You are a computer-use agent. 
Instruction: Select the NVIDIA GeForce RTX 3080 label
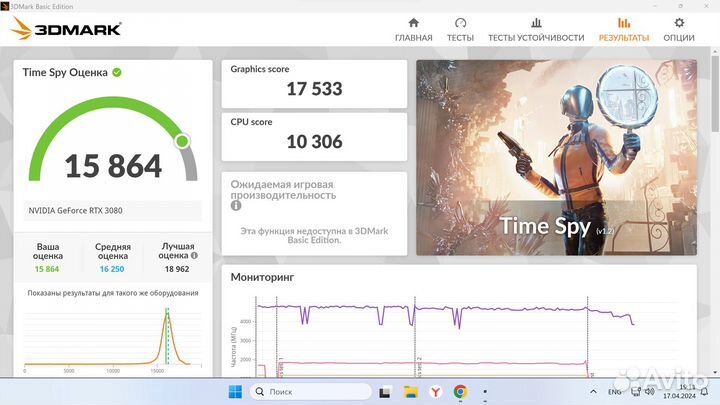[76, 211]
